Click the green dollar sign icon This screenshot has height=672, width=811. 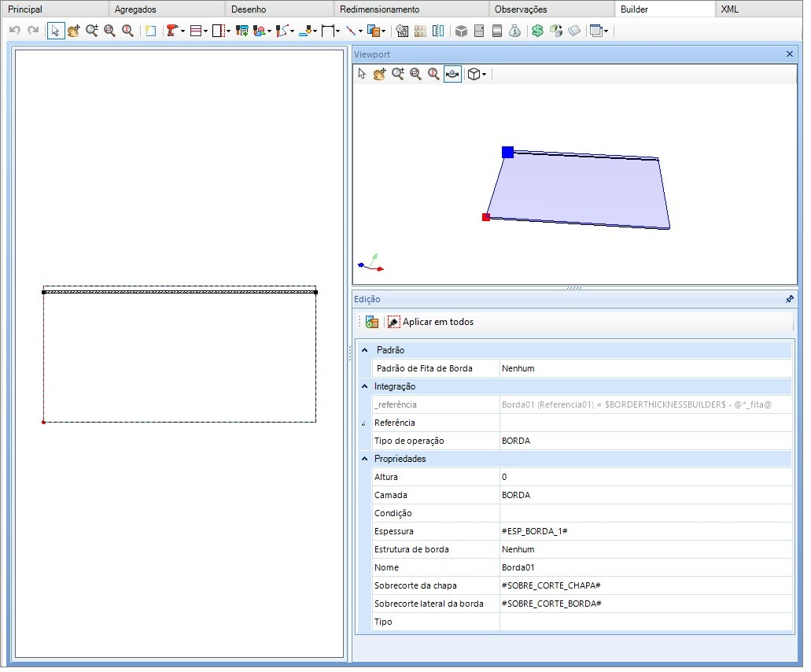click(538, 31)
